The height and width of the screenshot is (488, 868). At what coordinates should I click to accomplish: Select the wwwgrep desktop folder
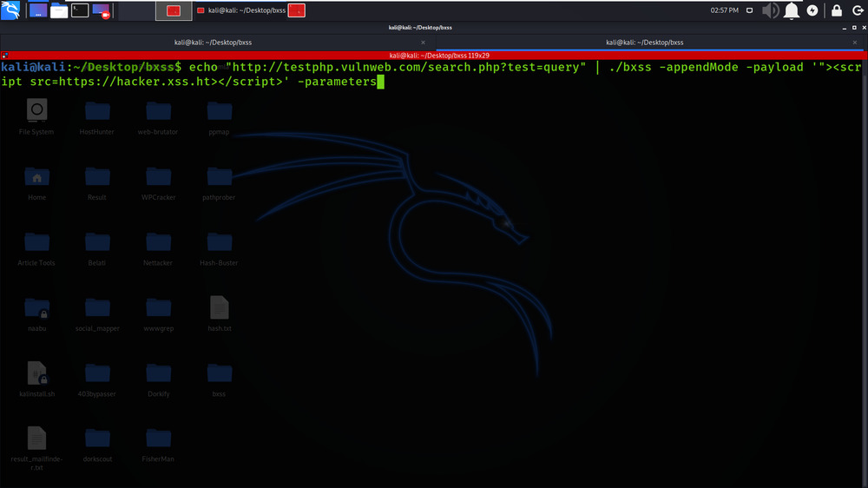158,313
